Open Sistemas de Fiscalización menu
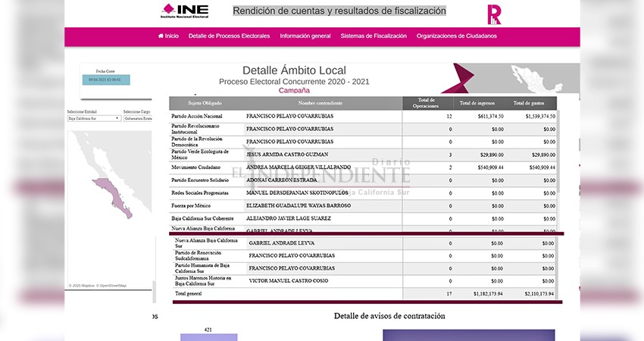This screenshot has height=341, width=644. click(374, 36)
